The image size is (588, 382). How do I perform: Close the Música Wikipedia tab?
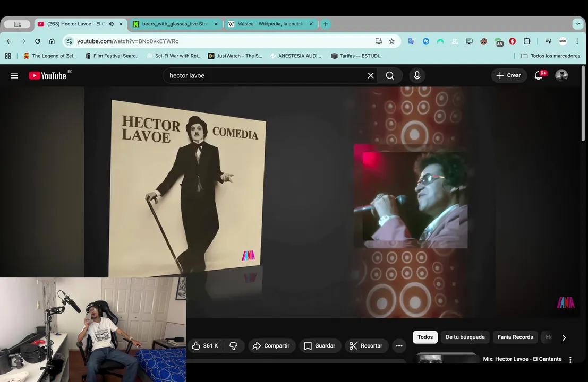click(x=311, y=24)
